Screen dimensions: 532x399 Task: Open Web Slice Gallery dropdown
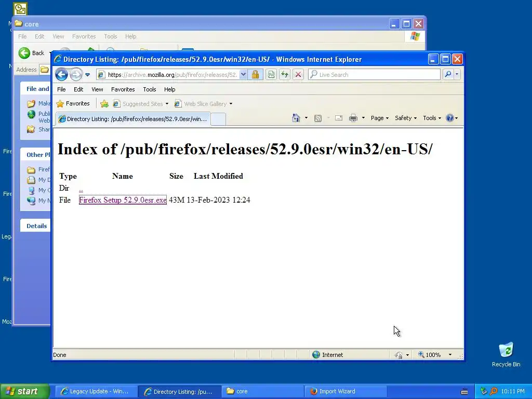[203, 104]
